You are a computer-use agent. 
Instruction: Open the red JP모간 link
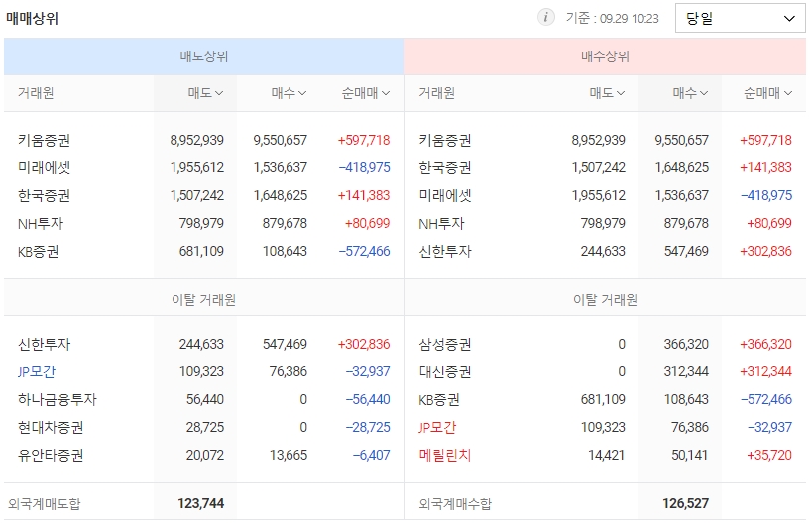[x=437, y=427]
